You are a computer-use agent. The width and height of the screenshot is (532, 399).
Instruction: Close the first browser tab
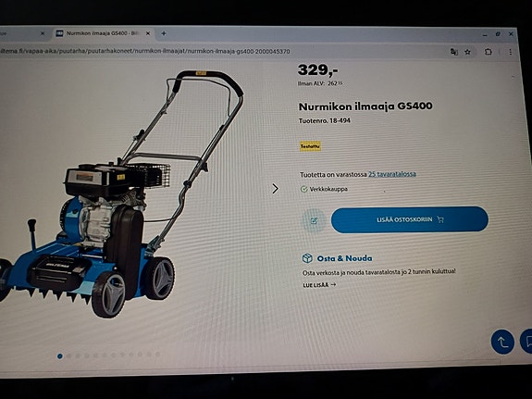pyautogui.click(x=43, y=33)
